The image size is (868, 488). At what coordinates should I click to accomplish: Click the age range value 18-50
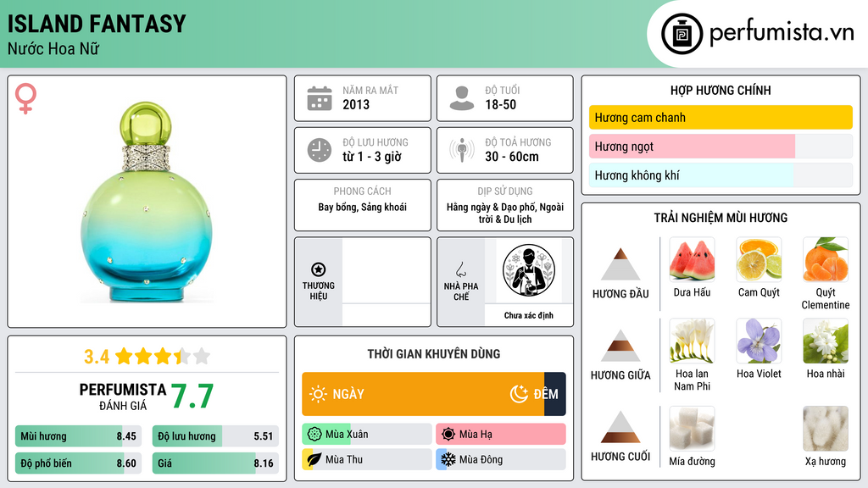point(500,104)
